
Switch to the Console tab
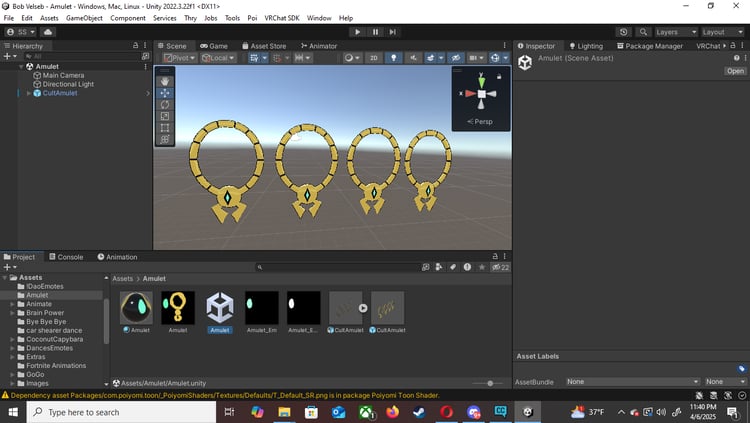click(x=66, y=257)
